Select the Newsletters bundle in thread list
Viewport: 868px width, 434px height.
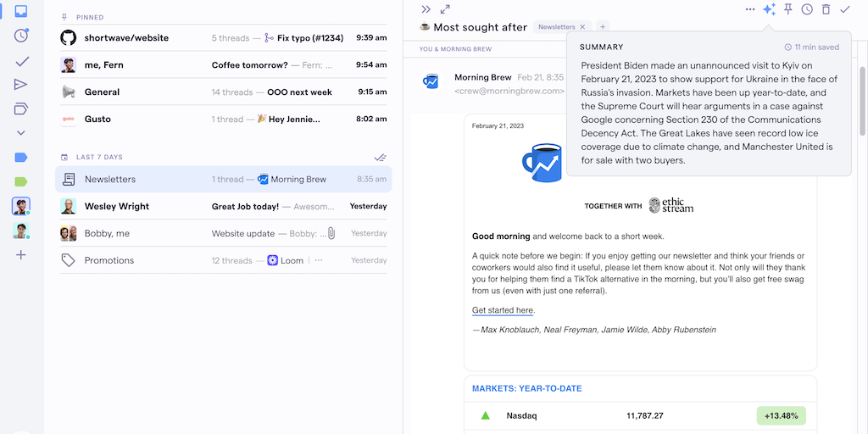coord(223,180)
